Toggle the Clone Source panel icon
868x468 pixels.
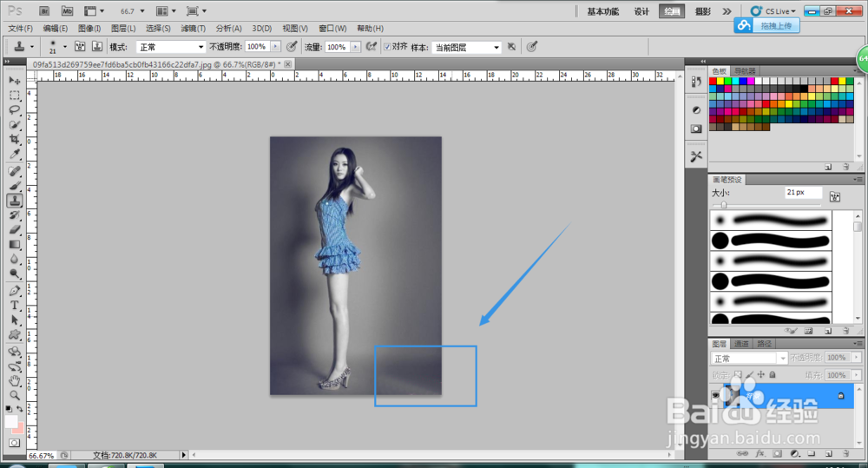(97, 47)
